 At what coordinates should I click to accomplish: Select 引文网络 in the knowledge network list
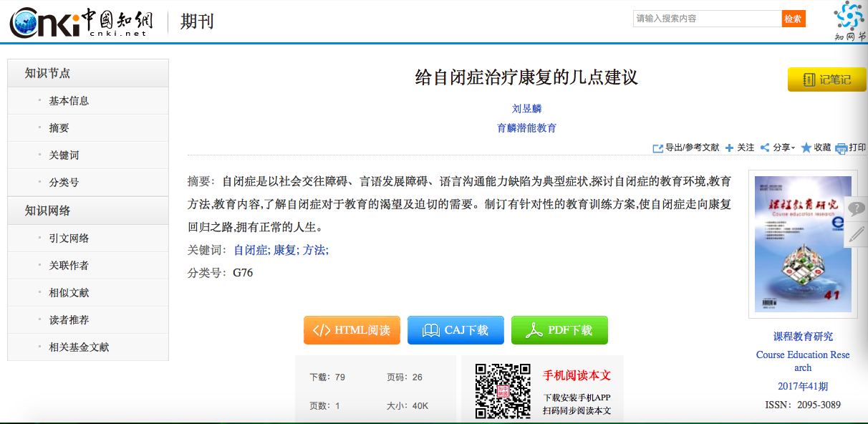[69, 238]
